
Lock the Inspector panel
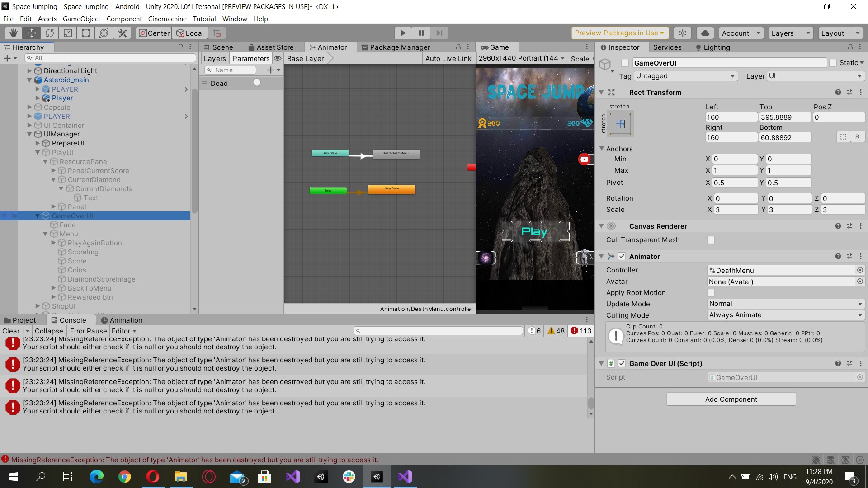(850, 47)
